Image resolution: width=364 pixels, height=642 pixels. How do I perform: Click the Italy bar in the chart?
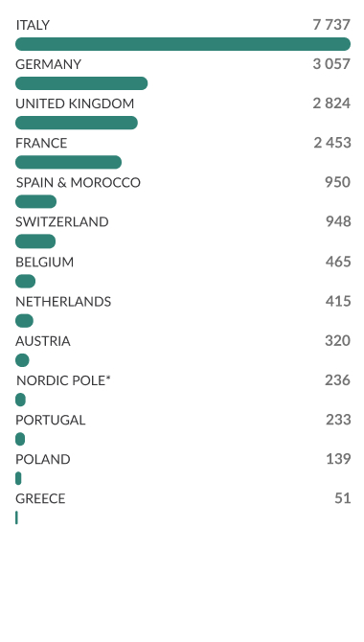pos(183,44)
